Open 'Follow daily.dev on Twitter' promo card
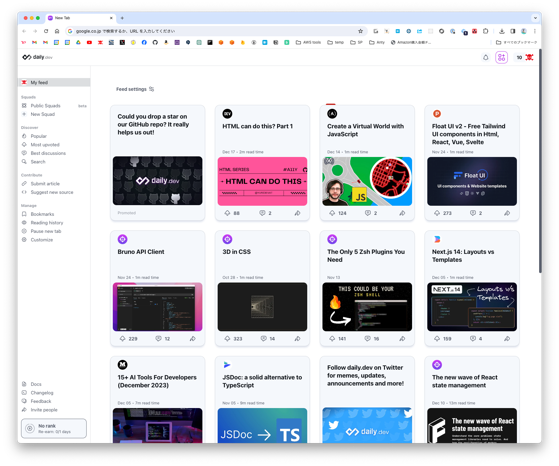This screenshot has width=559, height=466. pyautogui.click(x=367, y=400)
